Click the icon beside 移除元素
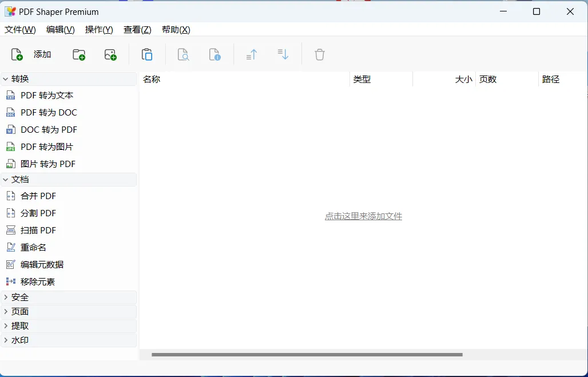Image resolution: width=588 pixels, height=377 pixels. coord(10,281)
